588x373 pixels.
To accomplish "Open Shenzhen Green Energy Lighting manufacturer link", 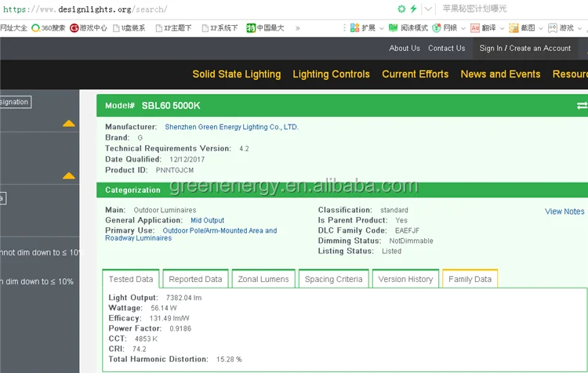I will click(x=232, y=127).
